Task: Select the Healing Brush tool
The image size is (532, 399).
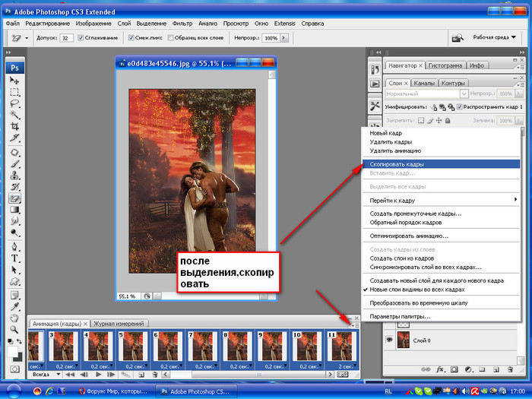Action: click(x=14, y=152)
